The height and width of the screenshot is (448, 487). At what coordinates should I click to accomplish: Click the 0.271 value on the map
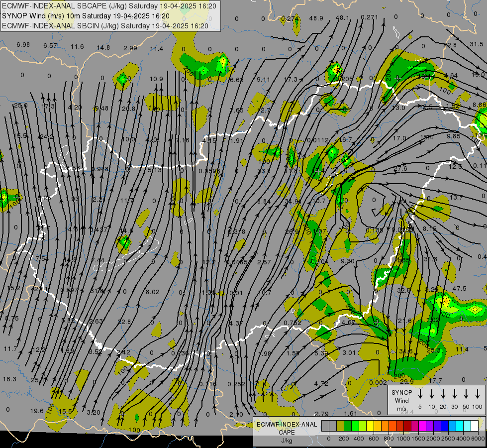(x=369, y=17)
